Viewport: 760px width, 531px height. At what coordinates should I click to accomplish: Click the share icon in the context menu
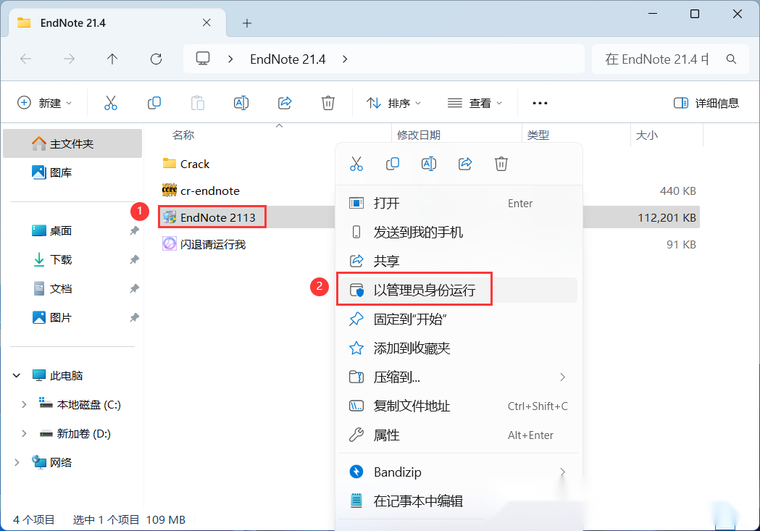pyautogui.click(x=465, y=164)
